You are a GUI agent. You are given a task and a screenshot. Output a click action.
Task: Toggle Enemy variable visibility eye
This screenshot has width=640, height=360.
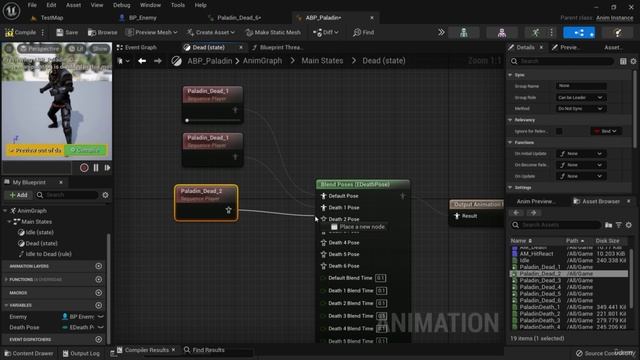100,317
